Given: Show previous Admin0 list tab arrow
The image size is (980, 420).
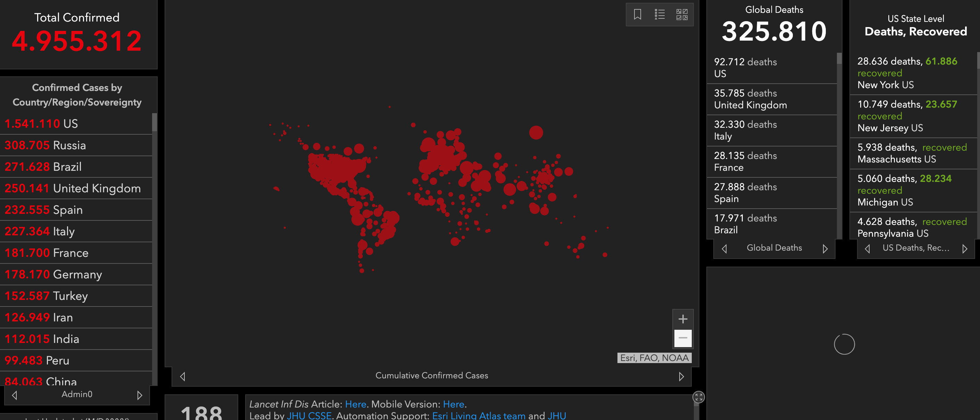Looking at the screenshot, I should click(15, 395).
